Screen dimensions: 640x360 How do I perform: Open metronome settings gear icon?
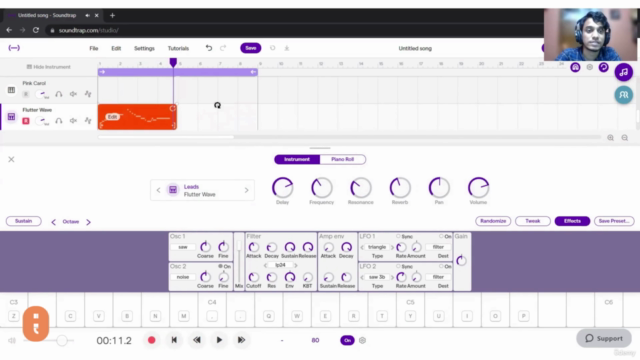[x=362, y=340]
